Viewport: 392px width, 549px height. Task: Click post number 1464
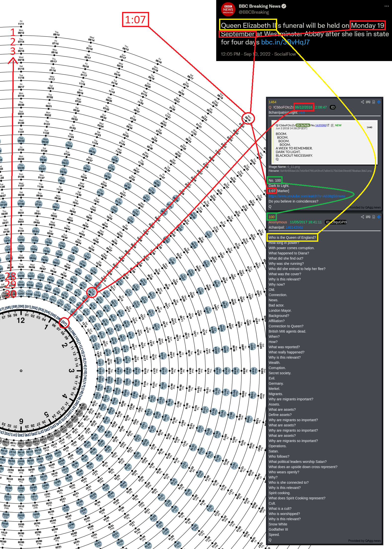click(x=272, y=102)
